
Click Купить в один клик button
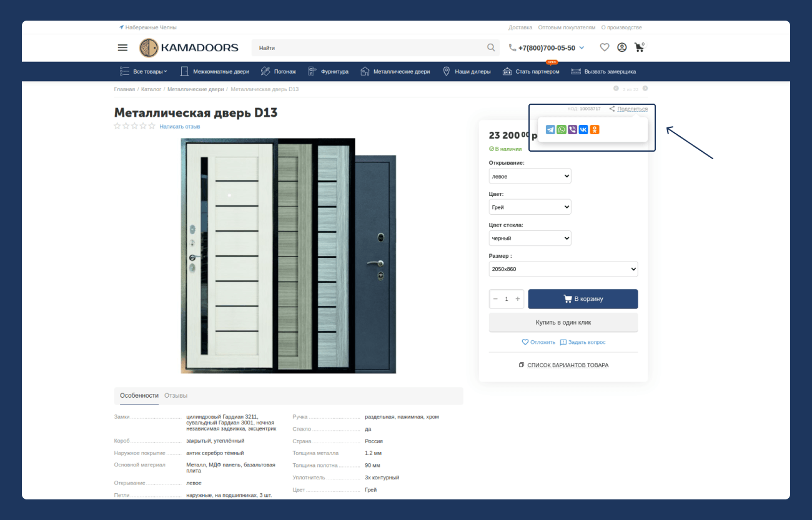tap(563, 323)
